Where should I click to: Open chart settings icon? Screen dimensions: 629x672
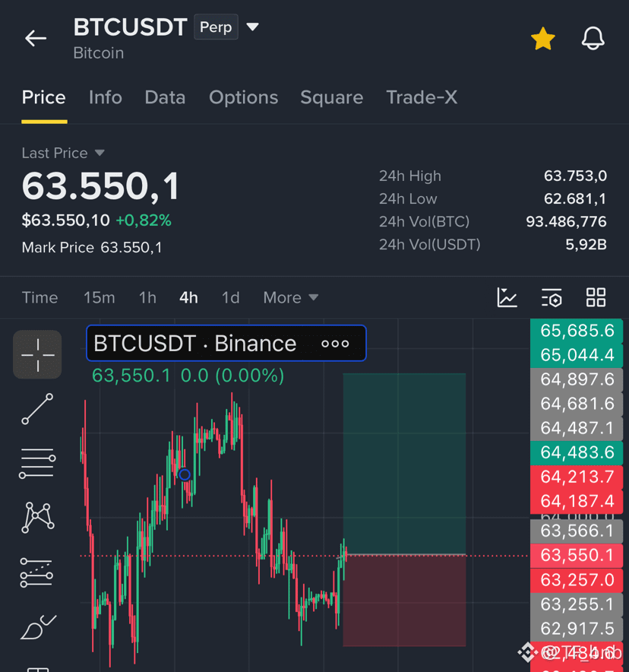pos(552,297)
